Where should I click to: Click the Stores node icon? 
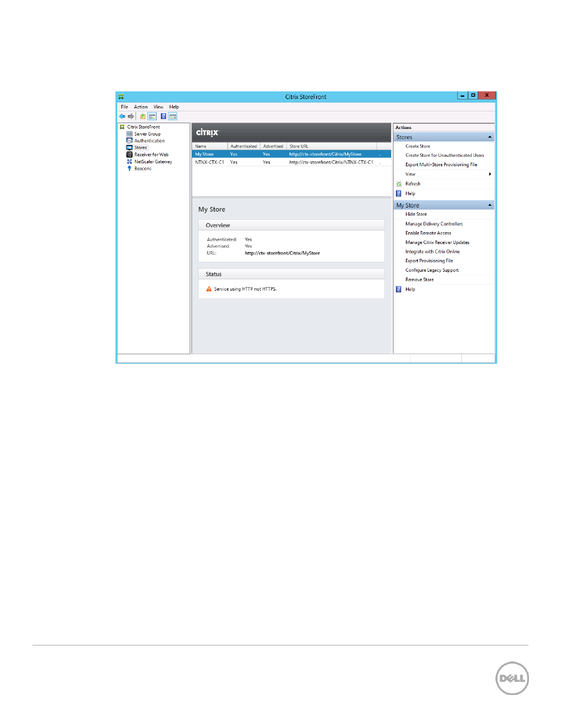[130, 147]
